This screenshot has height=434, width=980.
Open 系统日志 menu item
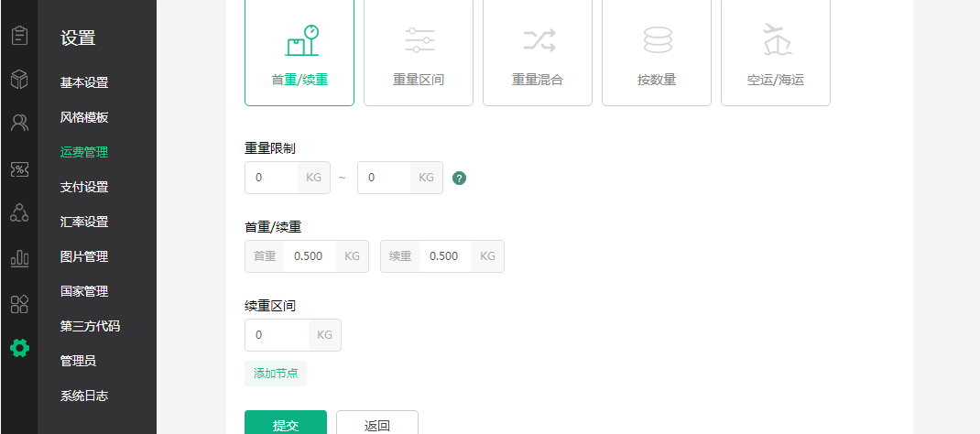pyautogui.click(x=84, y=396)
